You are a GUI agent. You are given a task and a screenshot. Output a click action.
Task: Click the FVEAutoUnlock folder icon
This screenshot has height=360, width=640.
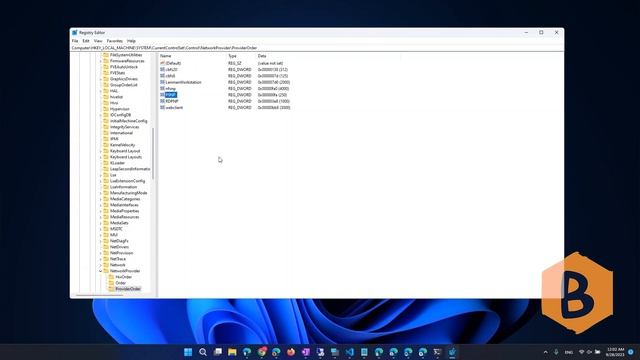106,67
